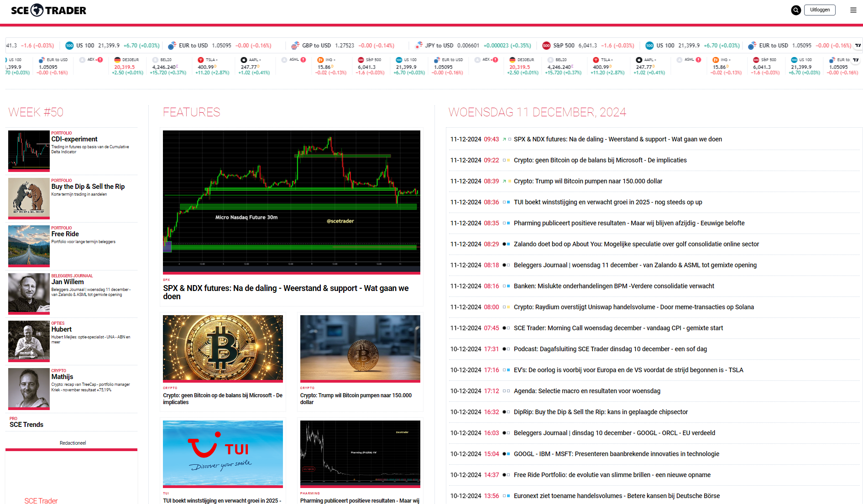Viewport: 863px width, 504px height.
Task: Open the TUI logo article image
Action: click(x=223, y=454)
